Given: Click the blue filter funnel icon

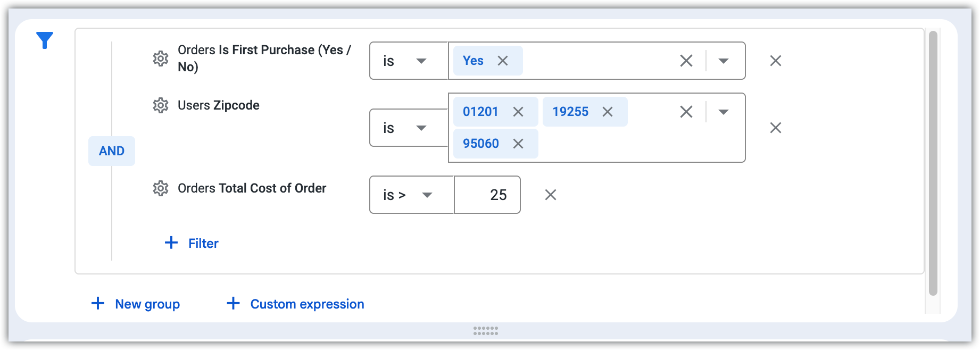Looking at the screenshot, I should click(45, 40).
